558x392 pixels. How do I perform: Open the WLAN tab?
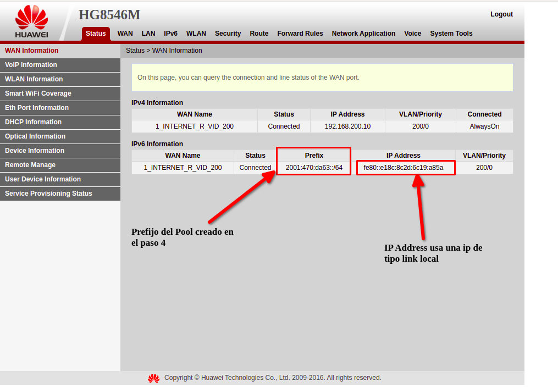click(196, 34)
